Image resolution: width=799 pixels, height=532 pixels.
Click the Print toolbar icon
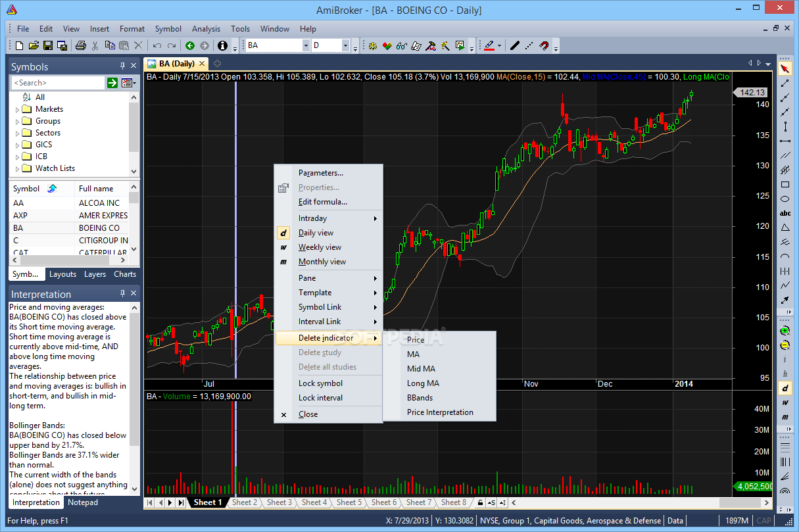(80, 45)
